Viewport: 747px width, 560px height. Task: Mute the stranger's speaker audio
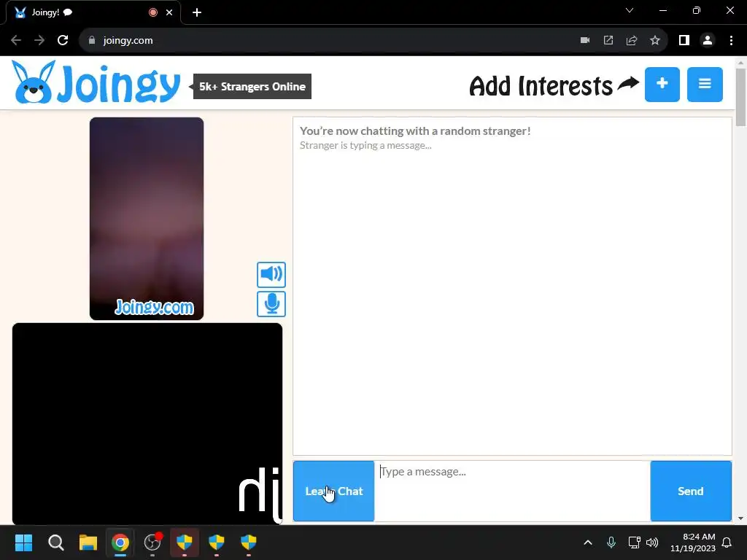[x=271, y=274]
